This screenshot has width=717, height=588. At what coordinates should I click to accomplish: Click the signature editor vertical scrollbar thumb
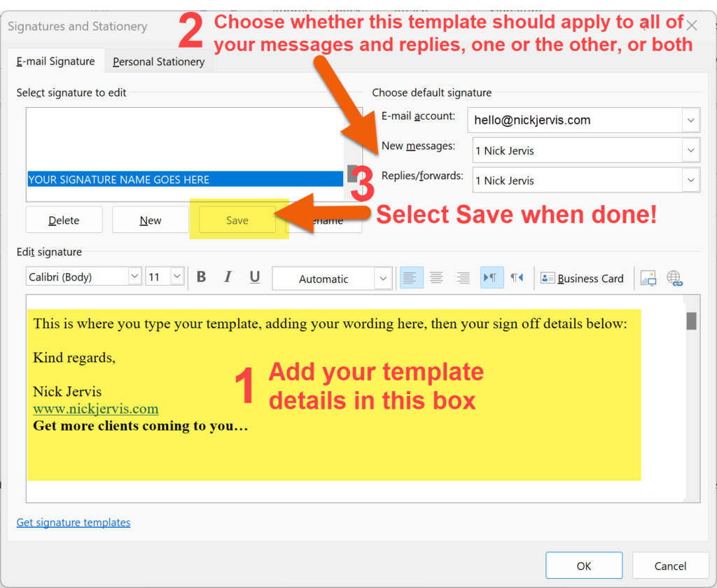tap(691, 321)
